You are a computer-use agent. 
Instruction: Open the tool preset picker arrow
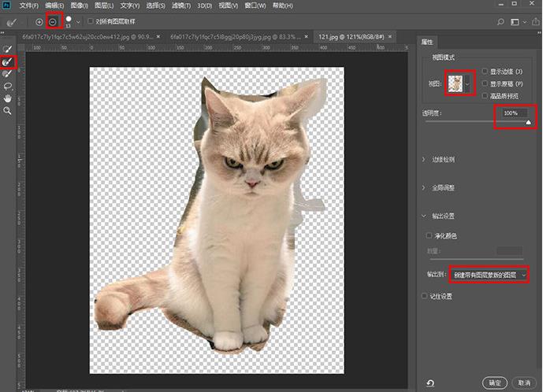21,23
